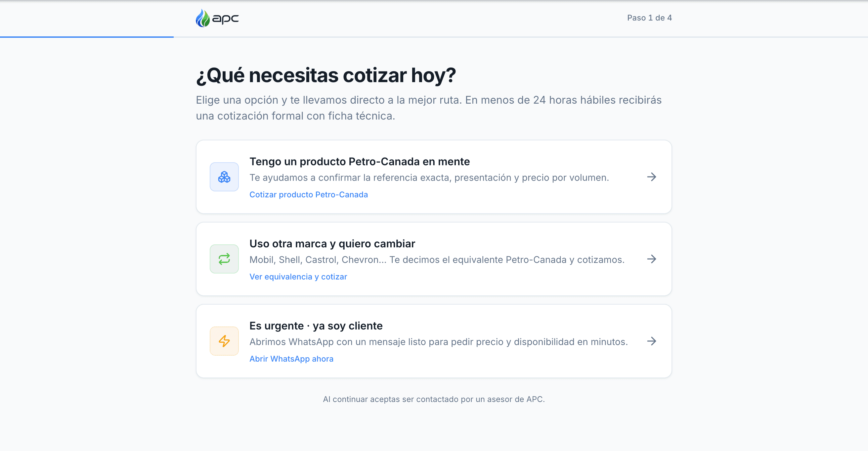Click text 'Abrimos WhatsApp con un mensaje listo'
The width and height of the screenshot is (868, 451).
[337, 342]
